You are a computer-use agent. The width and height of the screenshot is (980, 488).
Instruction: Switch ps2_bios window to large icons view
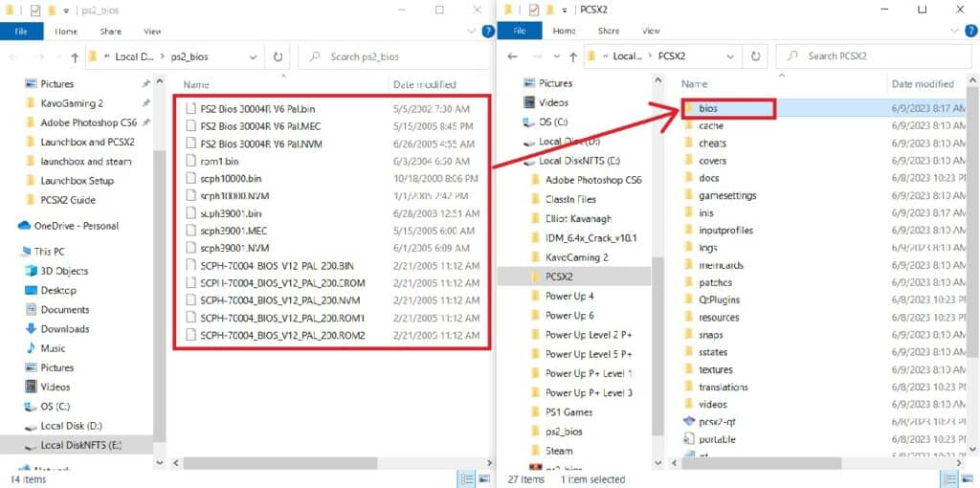tap(483, 479)
